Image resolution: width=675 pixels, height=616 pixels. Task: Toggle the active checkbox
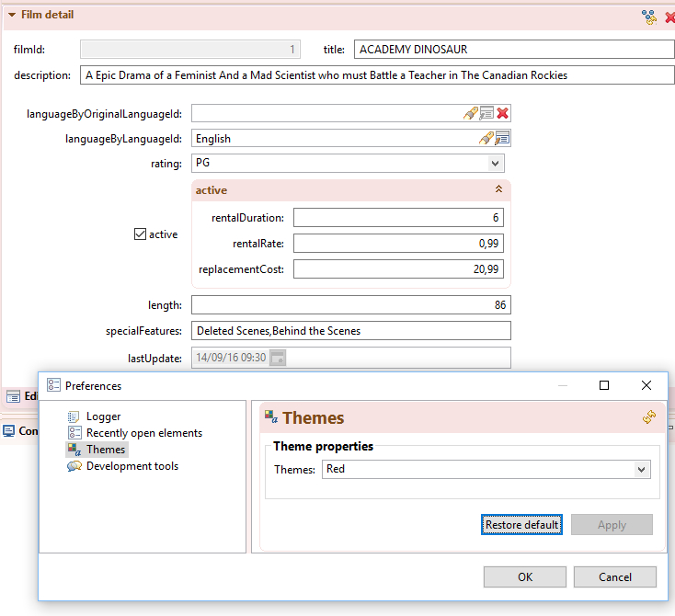tap(141, 234)
